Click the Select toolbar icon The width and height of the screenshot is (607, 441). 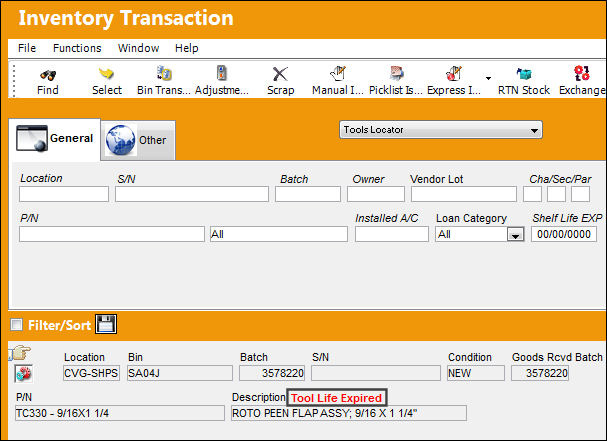(x=106, y=73)
